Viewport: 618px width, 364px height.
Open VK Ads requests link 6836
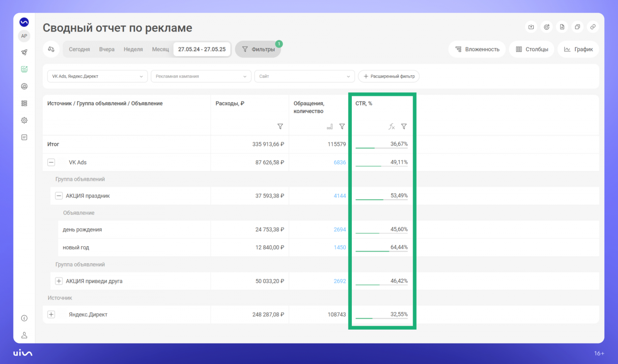[340, 163]
